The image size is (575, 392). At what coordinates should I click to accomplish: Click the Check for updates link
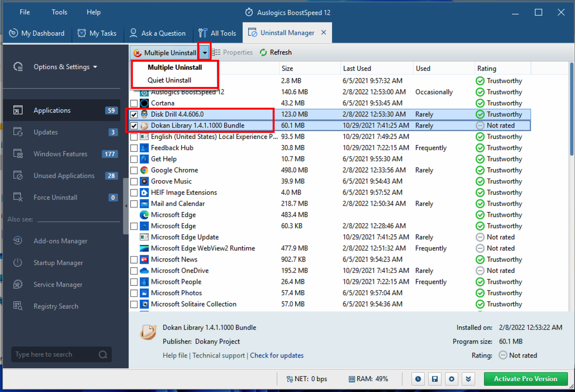(276, 355)
